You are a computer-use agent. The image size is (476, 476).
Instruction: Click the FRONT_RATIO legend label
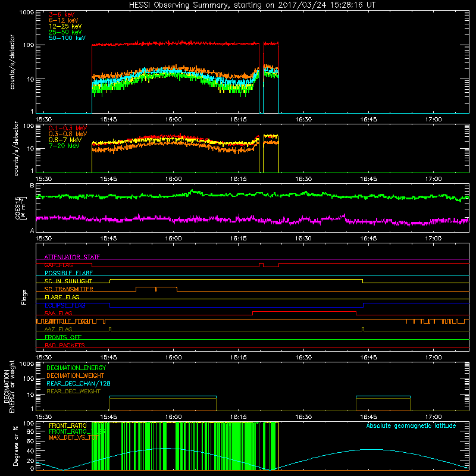[68, 425]
